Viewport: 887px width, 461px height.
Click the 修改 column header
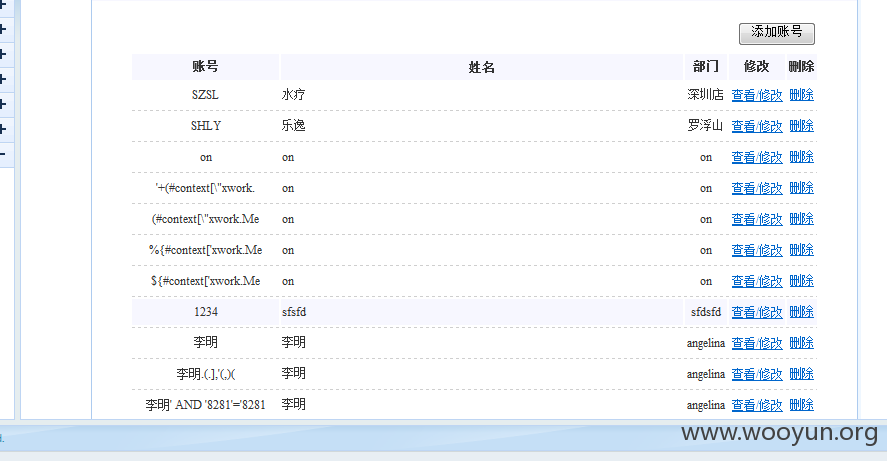tap(756, 67)
